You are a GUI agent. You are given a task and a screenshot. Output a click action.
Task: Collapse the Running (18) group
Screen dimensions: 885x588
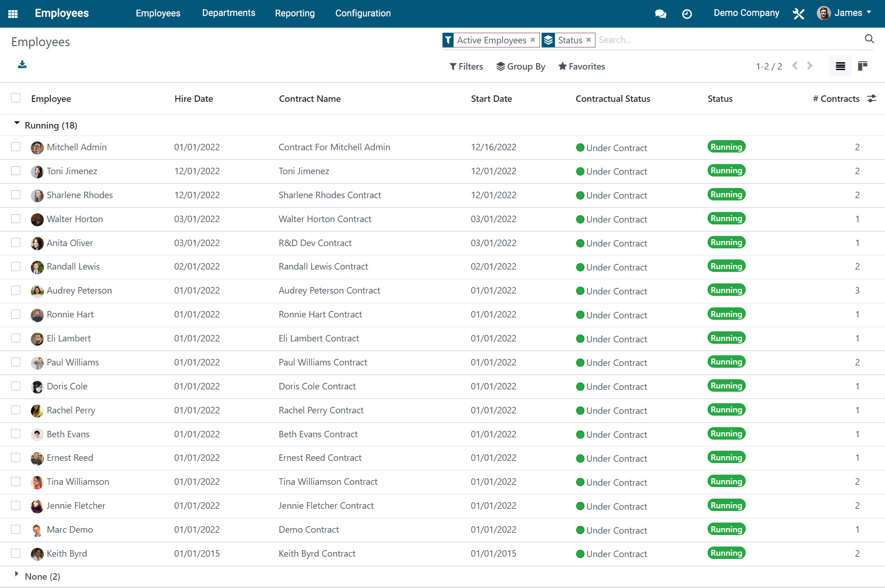click(x=17, y=123)
